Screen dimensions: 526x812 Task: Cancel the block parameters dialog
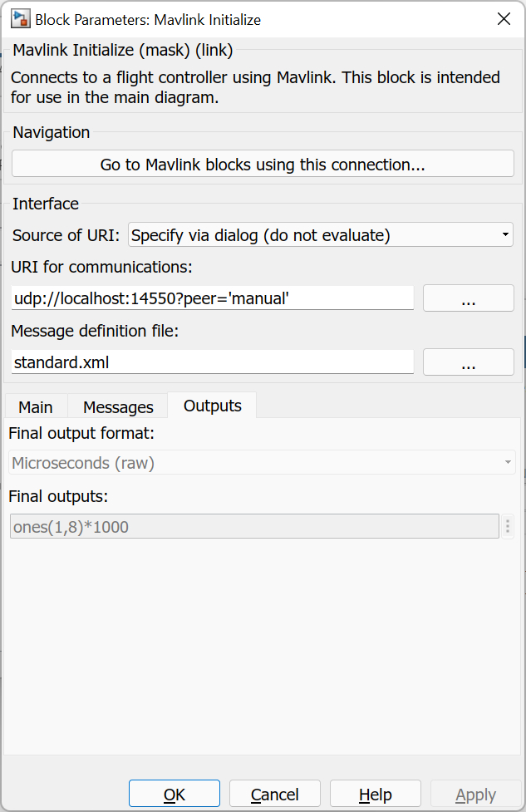click(x=274, y=794)
